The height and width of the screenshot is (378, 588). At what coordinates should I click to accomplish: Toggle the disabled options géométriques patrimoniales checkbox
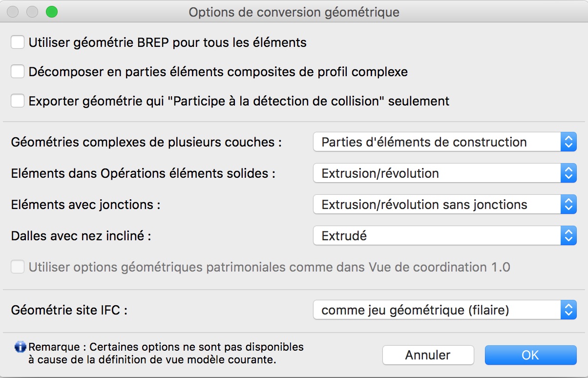pyautogui.click(x=18, y=267)
